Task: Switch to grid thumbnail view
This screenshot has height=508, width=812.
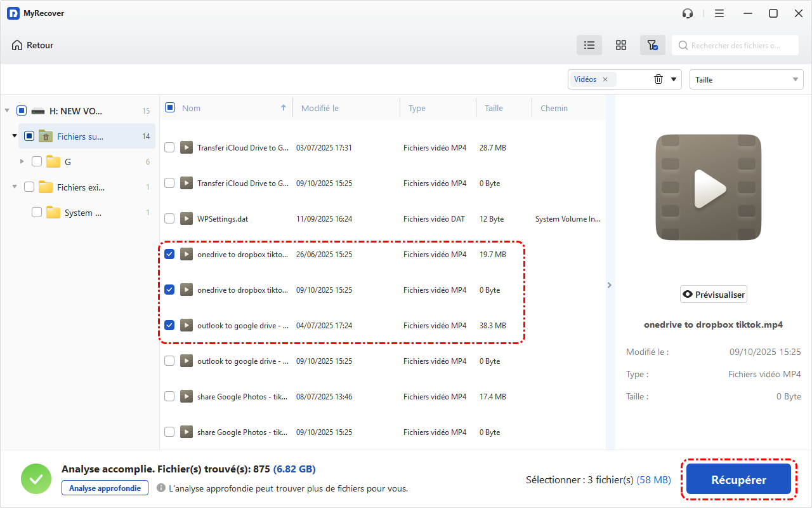Action: [x=621, y=45]
